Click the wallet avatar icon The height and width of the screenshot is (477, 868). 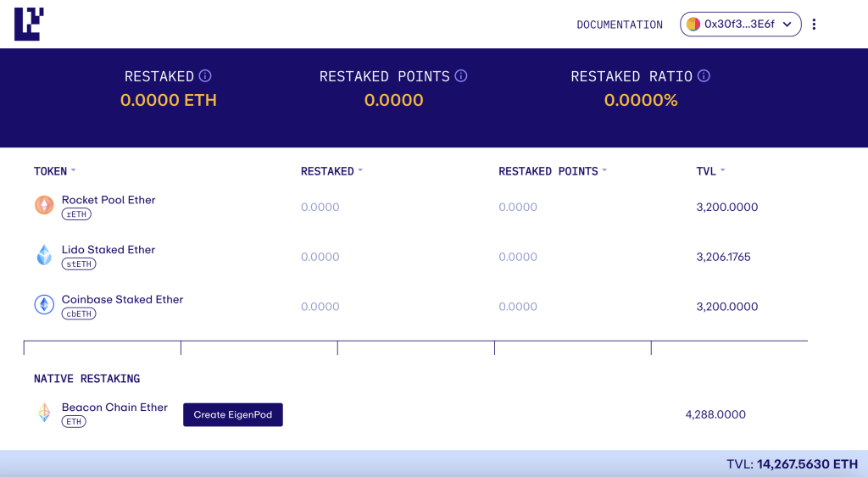coord(693,25)
